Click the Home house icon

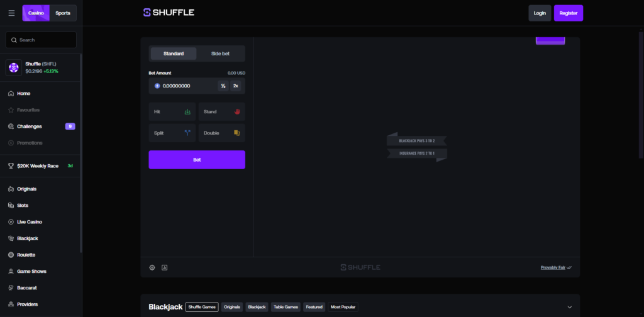(x=11, y=94)
